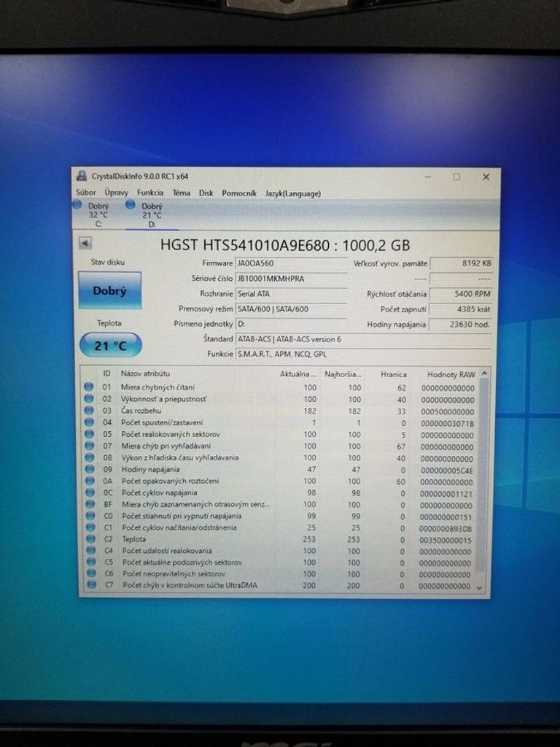
Task: Click the Hodnoty RAW column header
Action: [451, 375]
